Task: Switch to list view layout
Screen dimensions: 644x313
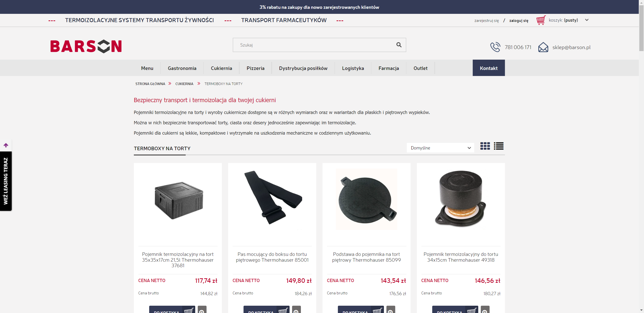Action: point(498,146)
